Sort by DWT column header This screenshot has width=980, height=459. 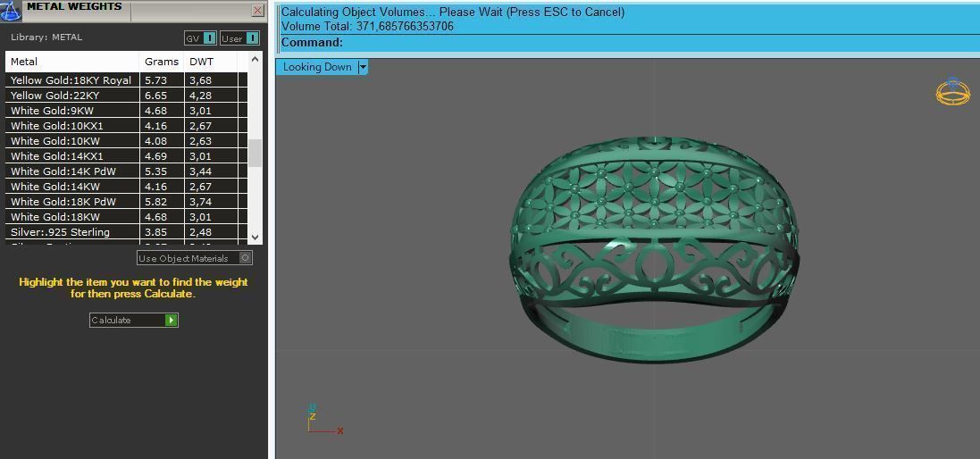tap(211, 62)
